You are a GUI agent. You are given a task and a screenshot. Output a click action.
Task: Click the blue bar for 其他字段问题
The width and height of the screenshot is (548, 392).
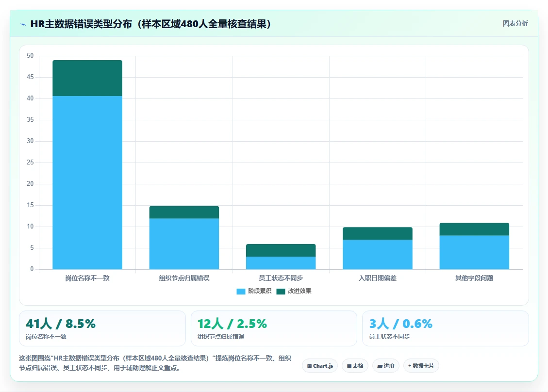pyautogui.click(x=474, y=252)
